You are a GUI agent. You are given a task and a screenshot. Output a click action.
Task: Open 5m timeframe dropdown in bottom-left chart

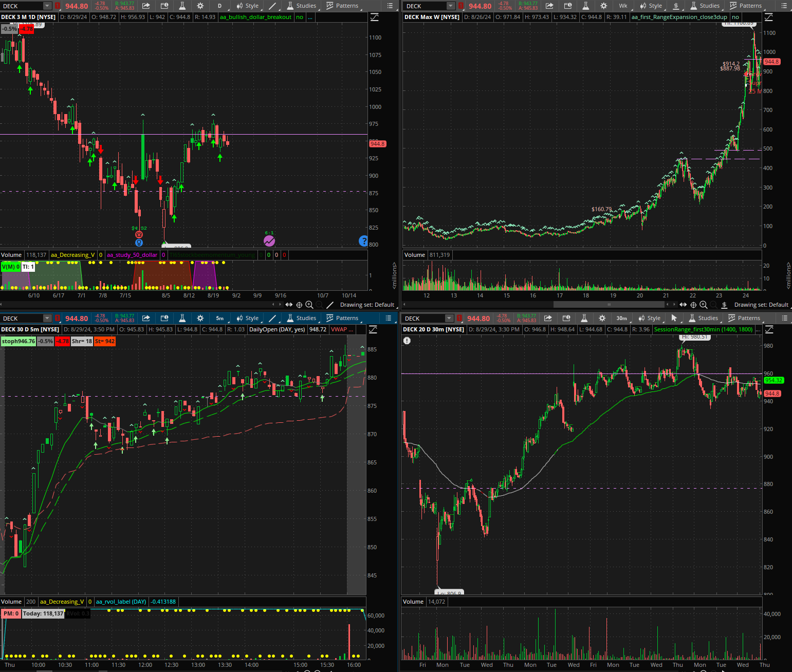(x=220, y=318)
